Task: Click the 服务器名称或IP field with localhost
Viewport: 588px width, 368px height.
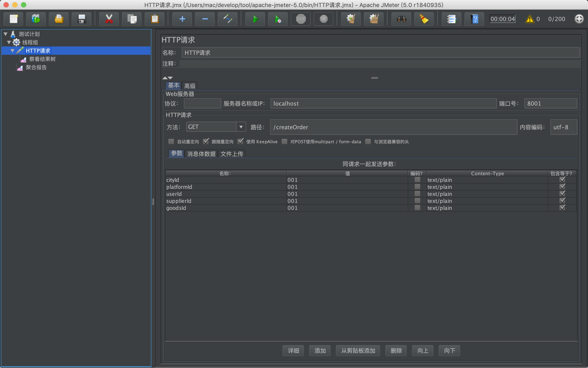Action: (x=383, y=103)
